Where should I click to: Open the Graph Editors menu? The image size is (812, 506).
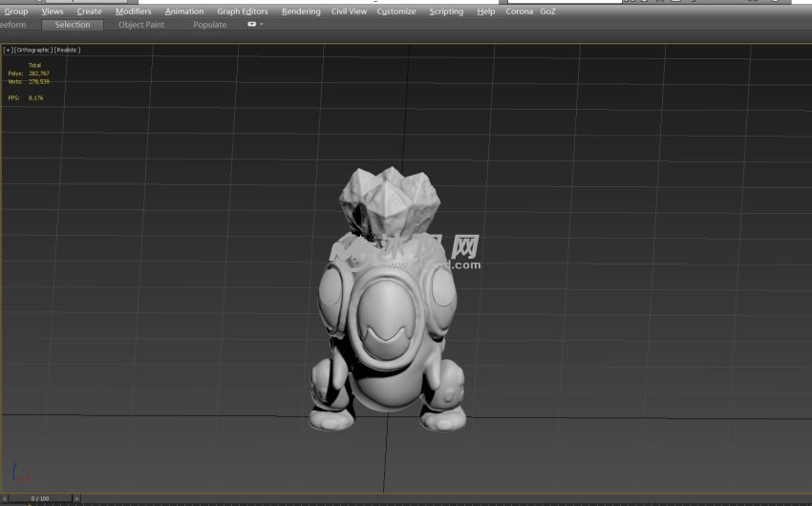[x=243, y=11]
